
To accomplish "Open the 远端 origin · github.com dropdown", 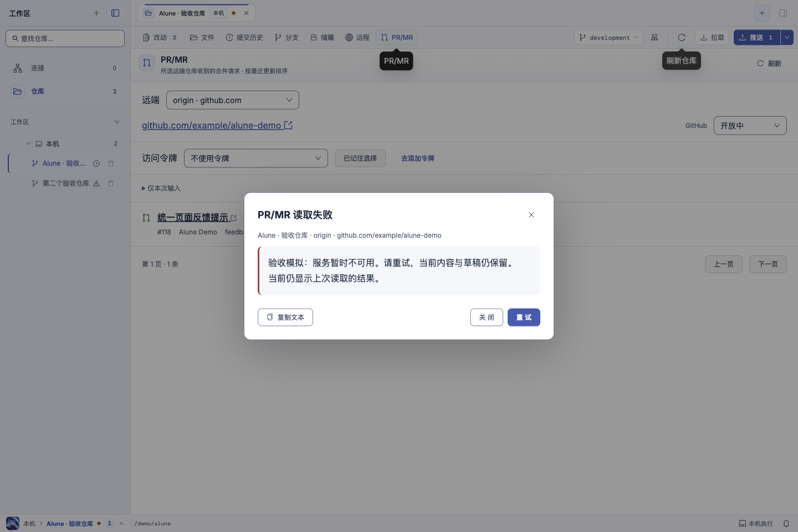I will pos(233,100).
